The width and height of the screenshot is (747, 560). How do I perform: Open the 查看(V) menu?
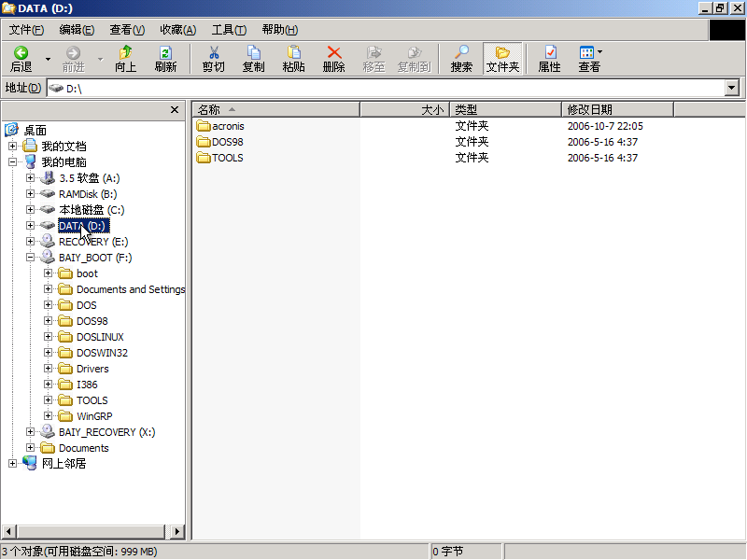point(127,30)
